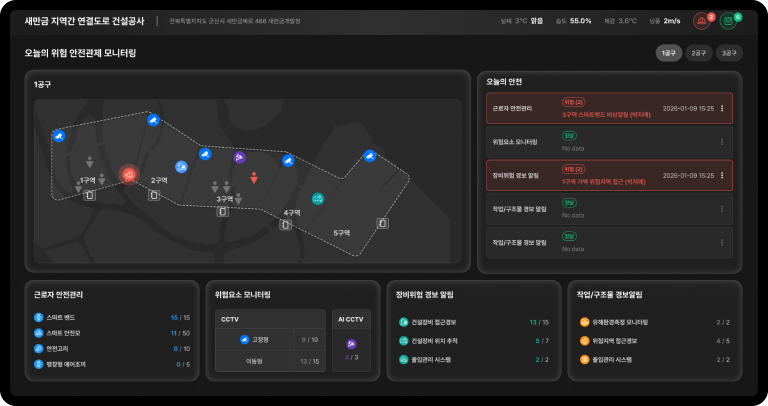The width and height of the screenshot is (768, 406).
Task: Open the kebab menu on the first 작업/구조물 경보 알림 row
Action: pyautogui.click(x=722, y=209)
